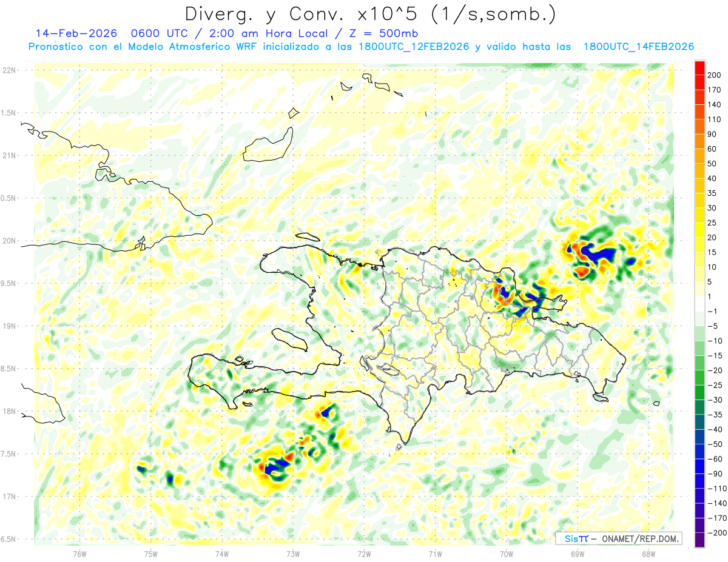Click the colorbar value '200' at top
This screenshot has height=562, width=728.
713,75
